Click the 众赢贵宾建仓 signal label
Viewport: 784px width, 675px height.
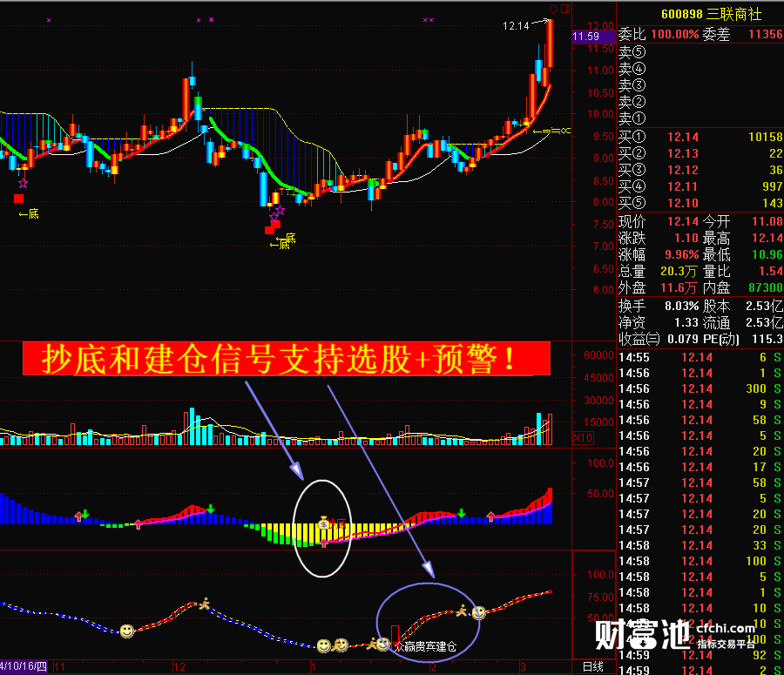[425, 646]
